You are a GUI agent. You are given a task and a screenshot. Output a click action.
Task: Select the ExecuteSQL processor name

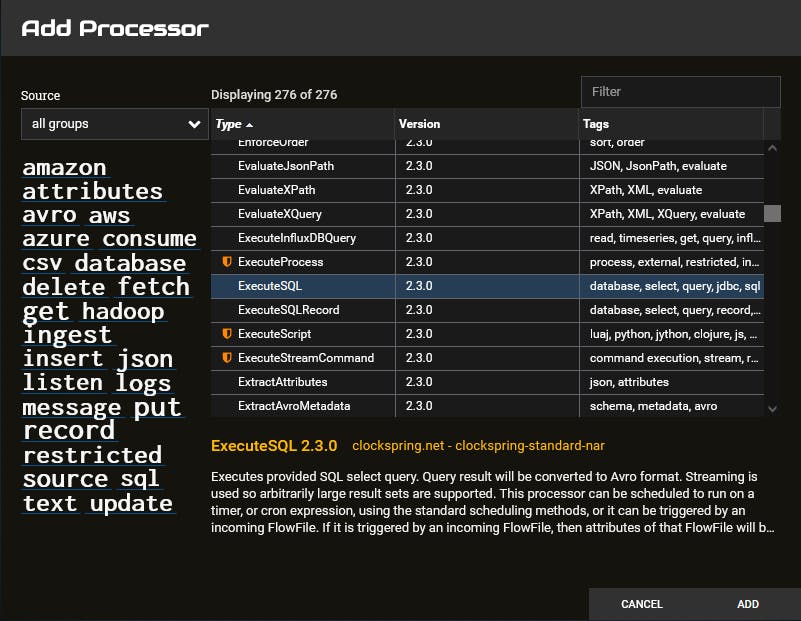coord(270,286)
